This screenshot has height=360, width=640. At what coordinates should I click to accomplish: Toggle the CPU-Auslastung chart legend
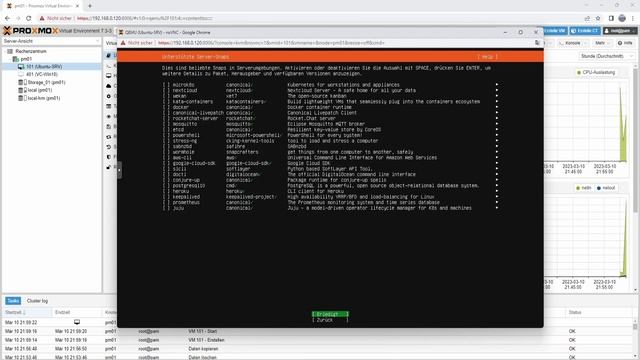pyautogui.click(x=596, y=73)
